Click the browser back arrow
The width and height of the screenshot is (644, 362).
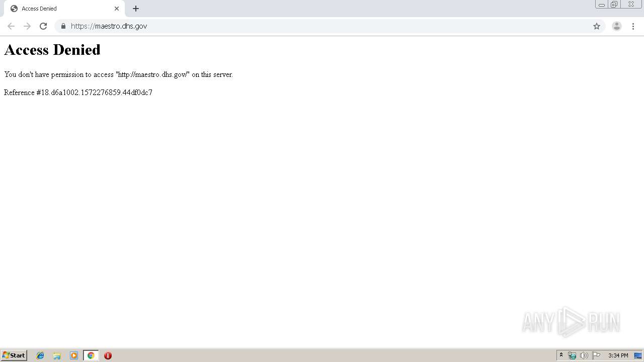[11, 26]
